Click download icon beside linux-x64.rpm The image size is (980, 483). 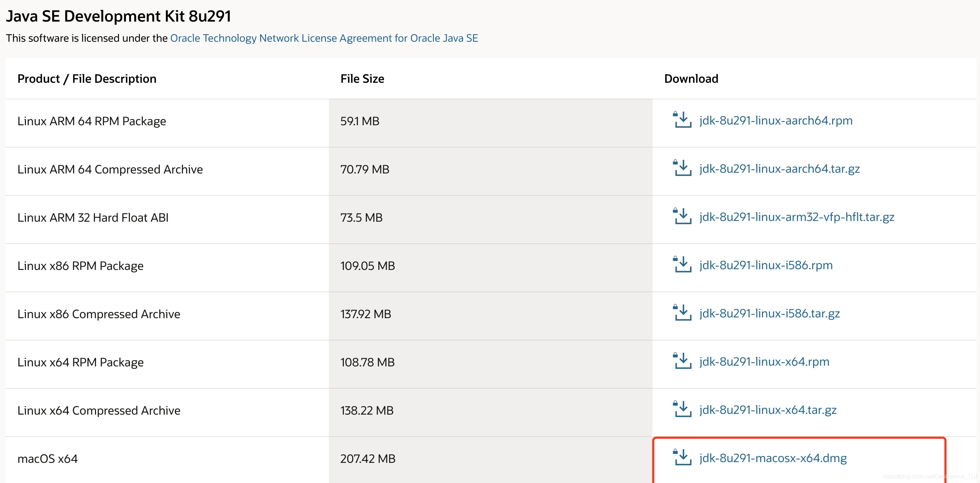pyautogui.click(x=682, y=361)
